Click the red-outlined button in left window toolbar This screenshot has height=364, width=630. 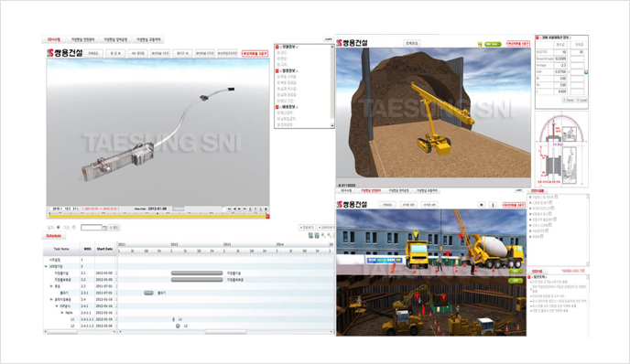click(x=255, y=53)
